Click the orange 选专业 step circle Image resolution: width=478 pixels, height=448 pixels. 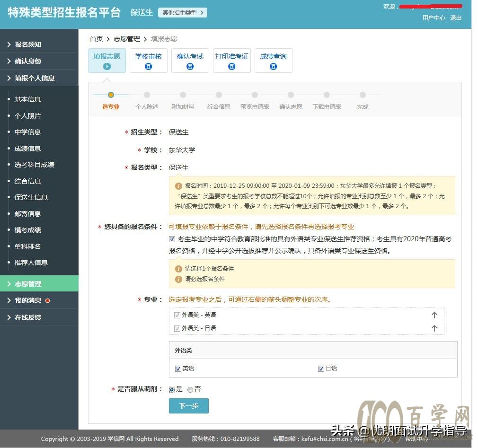pos(111,95)
